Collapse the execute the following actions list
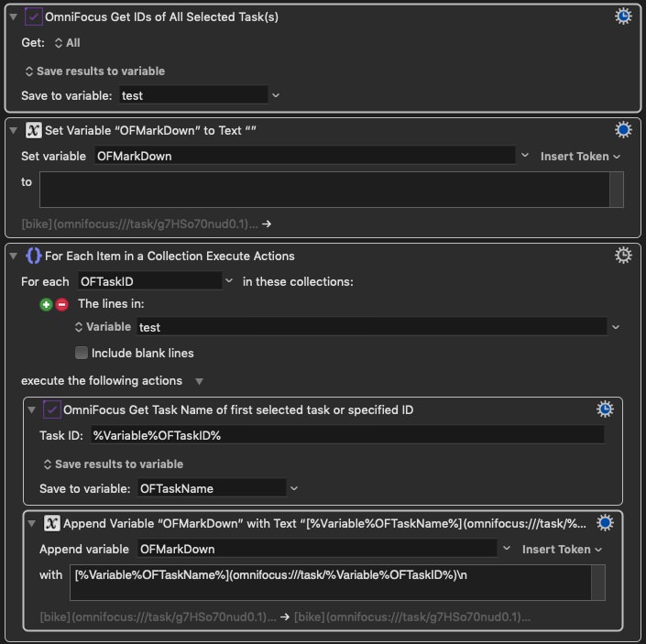The image size is (646, 644). click(x=199, y=381)
